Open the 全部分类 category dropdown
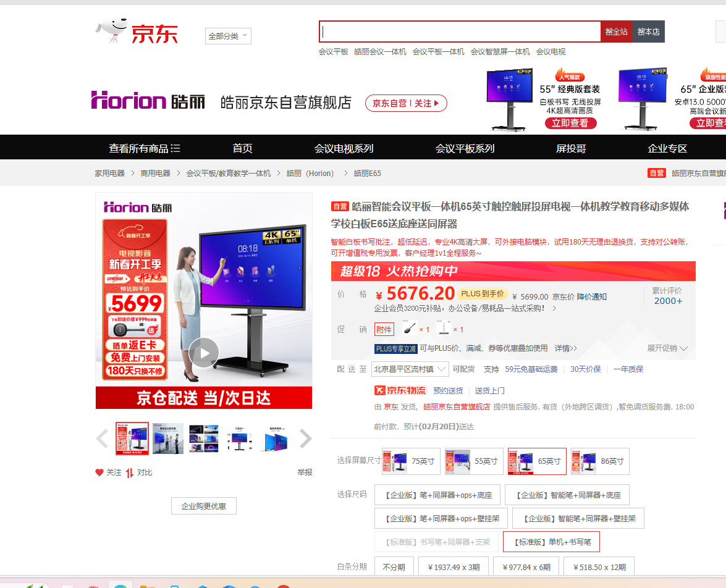Viewport: 726px width, 588px height. (x=228, y=36)
